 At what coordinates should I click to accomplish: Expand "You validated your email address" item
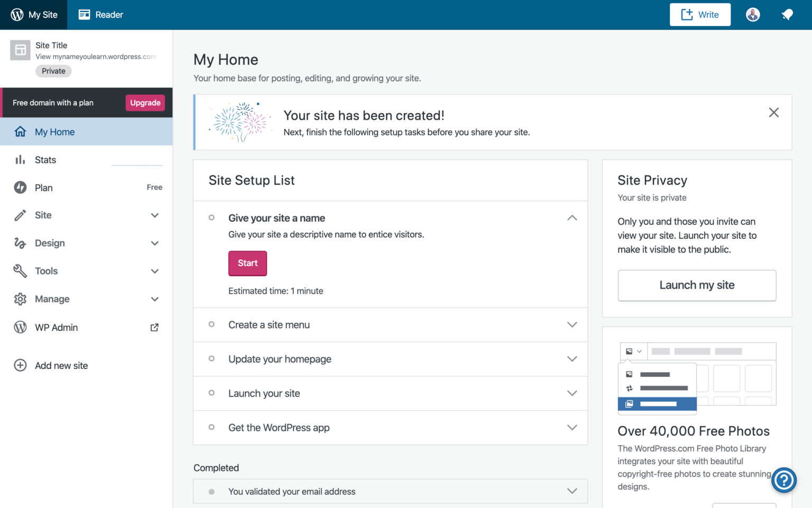572,491
